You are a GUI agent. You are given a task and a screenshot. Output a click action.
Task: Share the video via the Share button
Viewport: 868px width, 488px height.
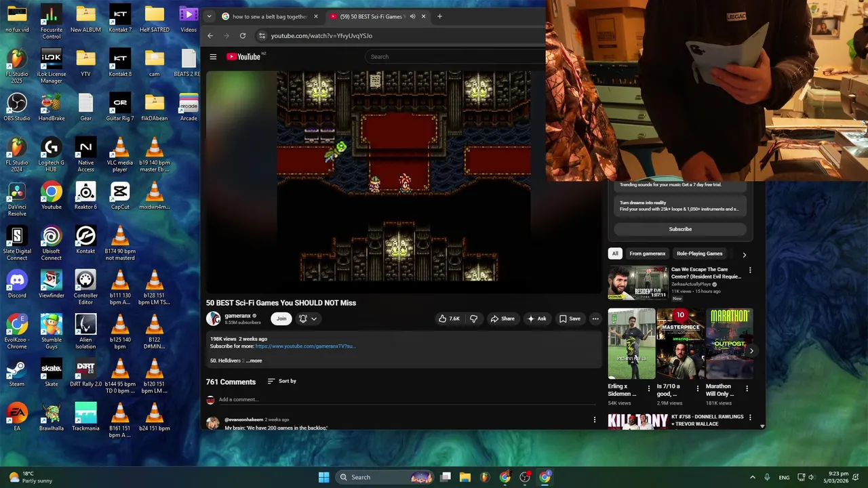[x=502, y=319]
